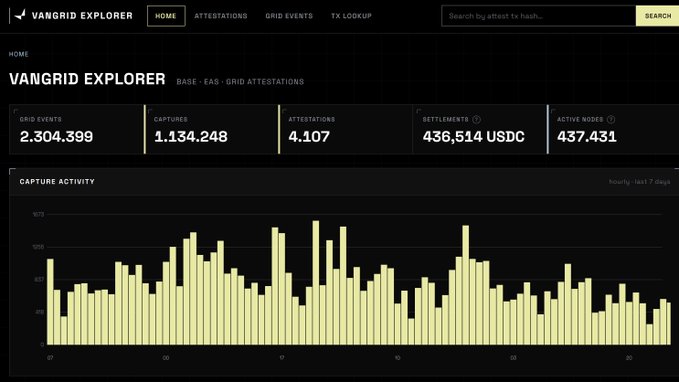Select the Active Nodes value 437.431
The width and height of the screenshot is (679, 382).
click(x=587, y=137)
